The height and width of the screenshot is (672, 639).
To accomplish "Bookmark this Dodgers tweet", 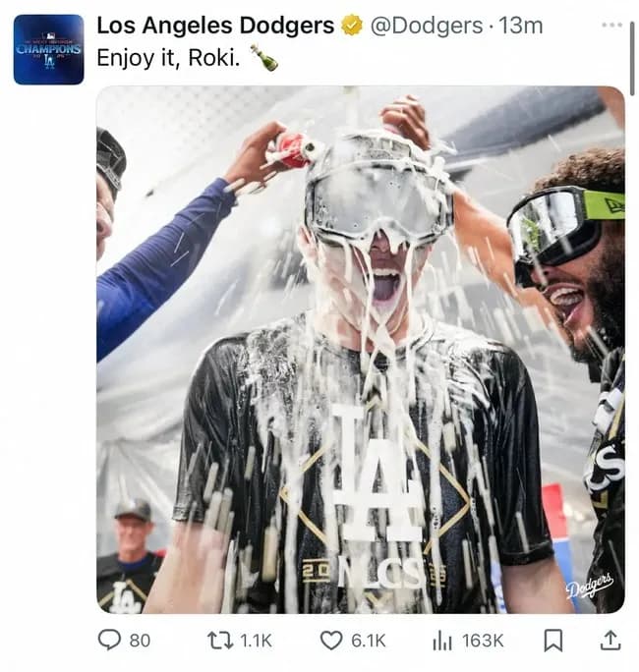I will click(553, 641).
